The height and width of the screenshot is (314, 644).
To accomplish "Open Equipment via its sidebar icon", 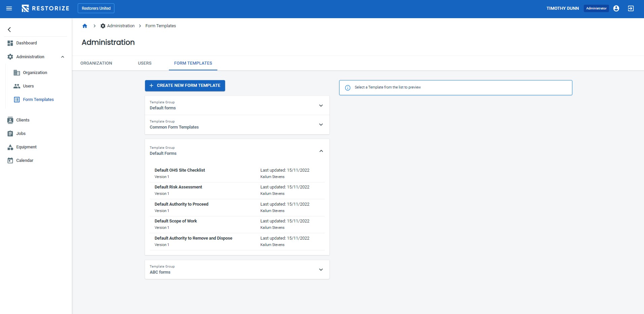I will click(10, 147).
